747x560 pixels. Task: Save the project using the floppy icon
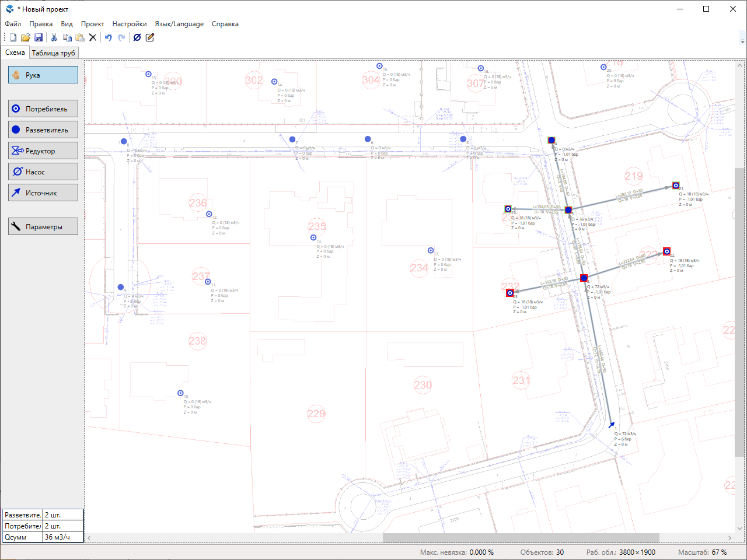click(x=39, y=37)
